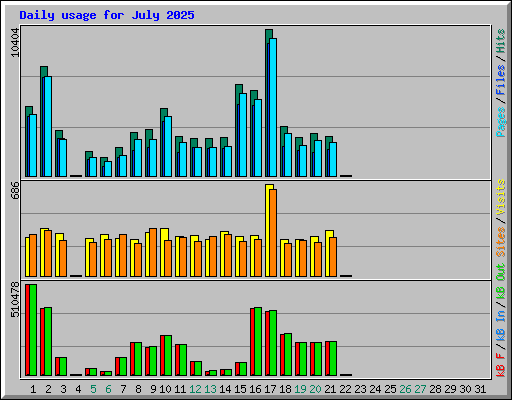Click the 'kB F' legend label

(x=501, y=365)
